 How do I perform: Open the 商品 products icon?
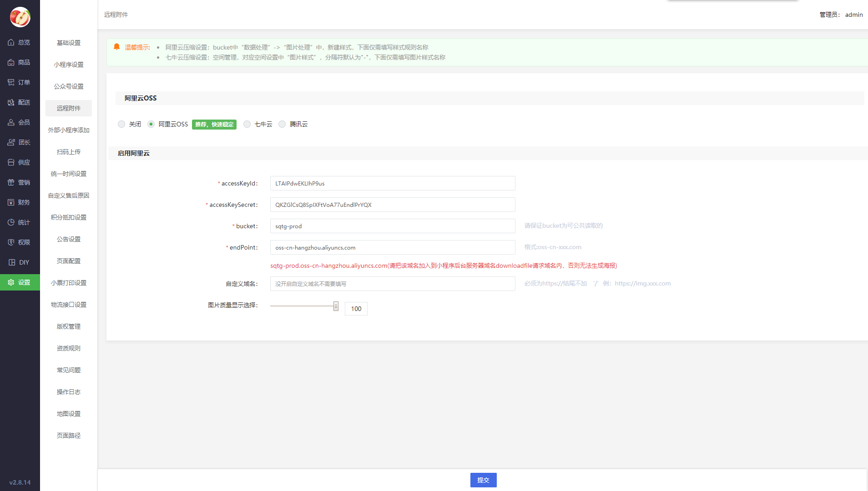[11, 62]
